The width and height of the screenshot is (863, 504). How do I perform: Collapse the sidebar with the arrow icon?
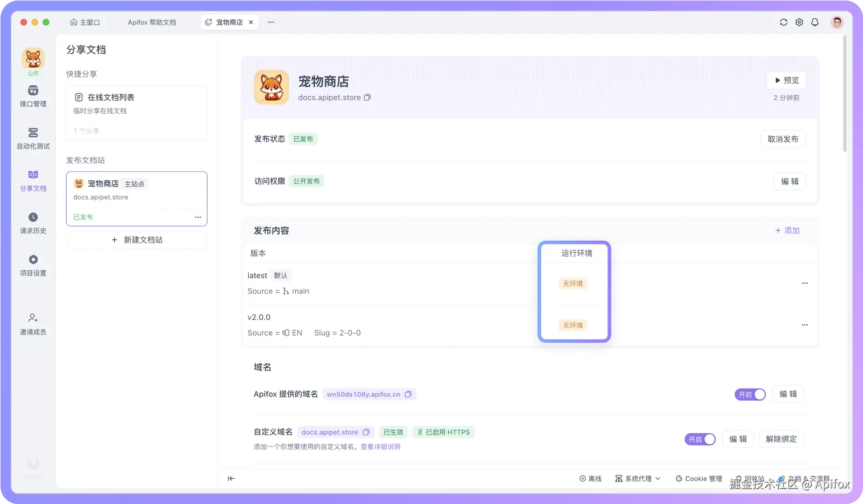tap(231, 479)
